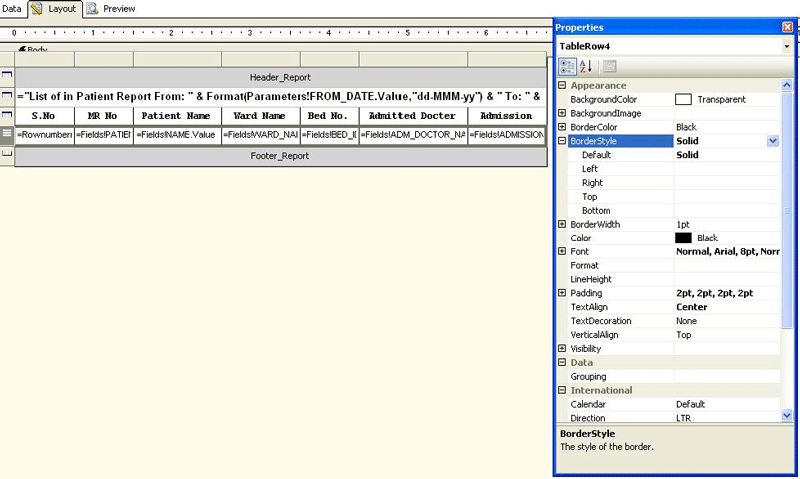The height and width of the screenshot is (479, 800).
Task: Click the Property Pages icon
Action: click(609, 66)
